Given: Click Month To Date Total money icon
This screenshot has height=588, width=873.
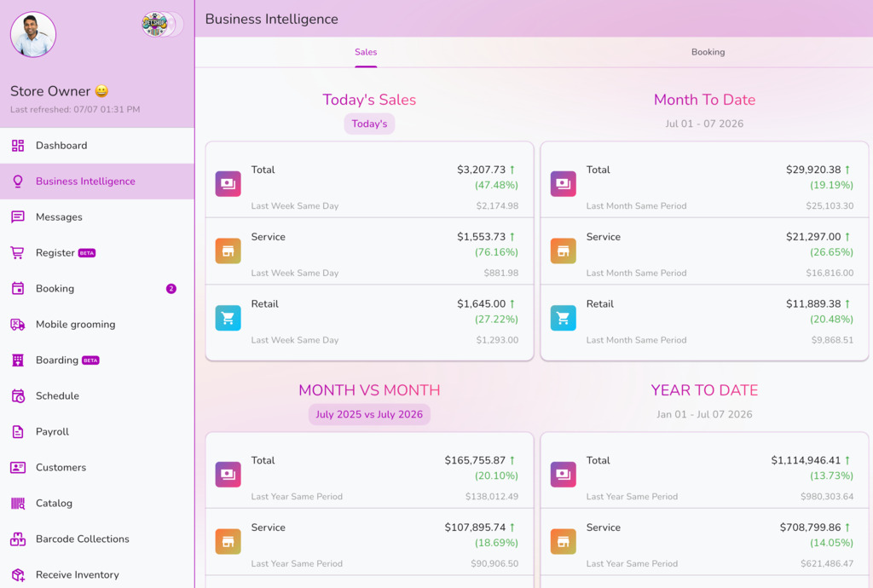Looking at the screenshot, I should [x=564, y=183].
